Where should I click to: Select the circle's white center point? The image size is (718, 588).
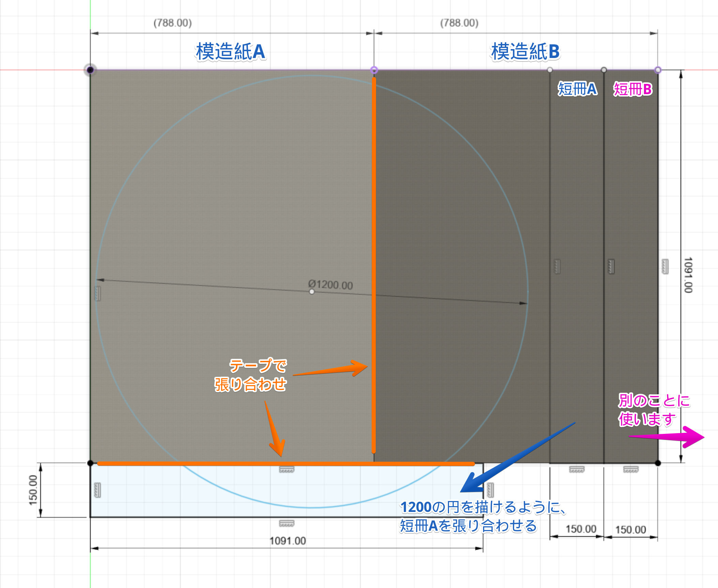click(x=312, y=292)
